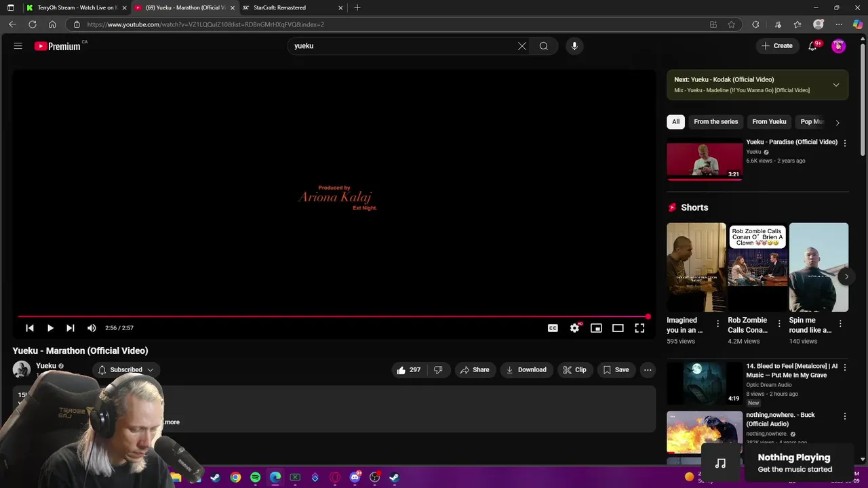Seek on the red video progress bar
868x488 pixels.
coord(333,317)
